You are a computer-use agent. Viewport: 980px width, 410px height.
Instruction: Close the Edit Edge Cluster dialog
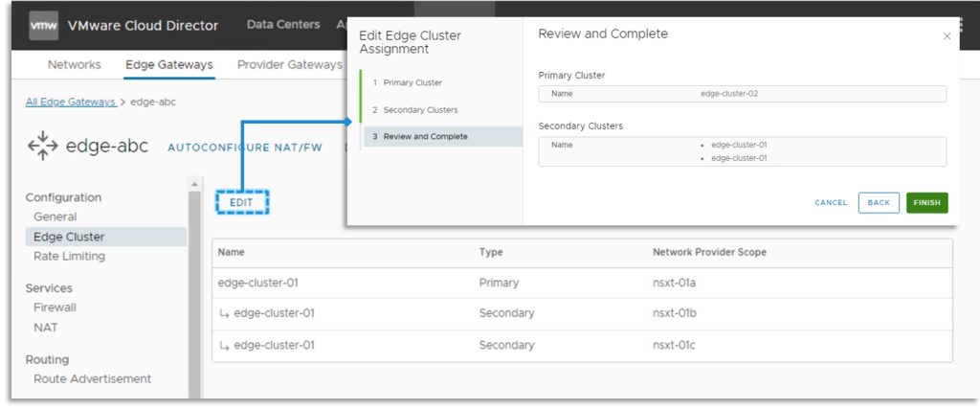click(947, 36)
